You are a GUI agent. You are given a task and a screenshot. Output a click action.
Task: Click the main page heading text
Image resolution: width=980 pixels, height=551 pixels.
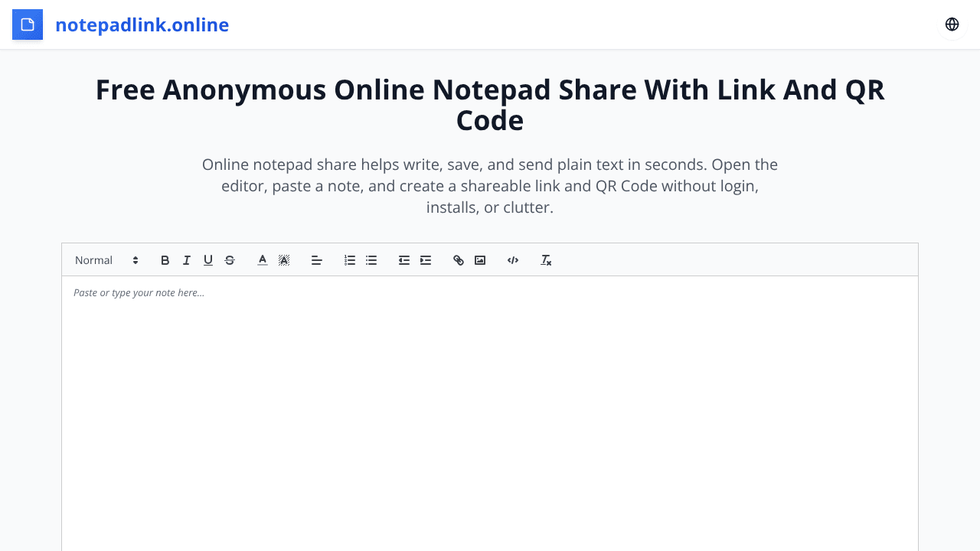490,105
